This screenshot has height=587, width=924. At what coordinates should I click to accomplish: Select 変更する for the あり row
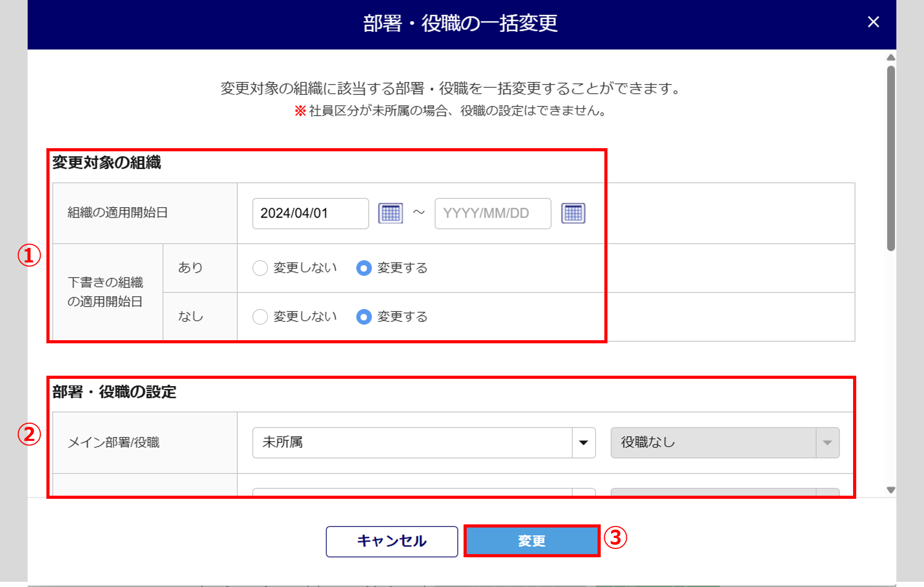(x=364, y=268)
